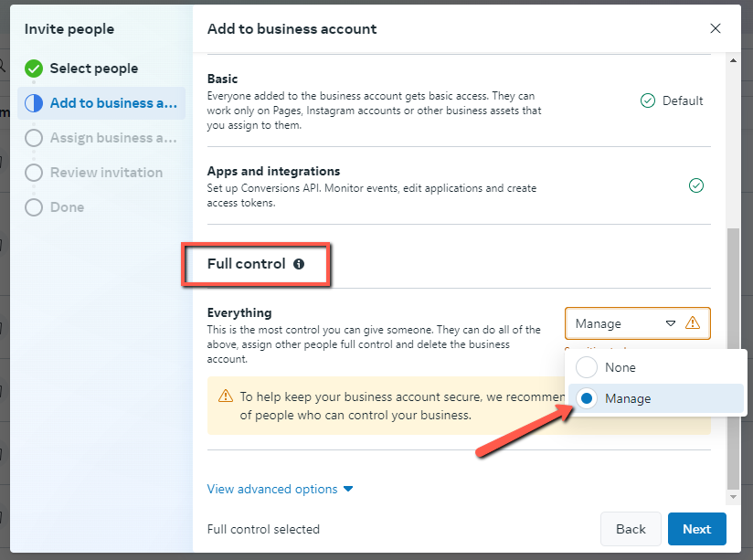This screenshot has width=753, height=560.
Task: Click the half-filled step icon for Add to business account
Action: (x=34, y=103)
